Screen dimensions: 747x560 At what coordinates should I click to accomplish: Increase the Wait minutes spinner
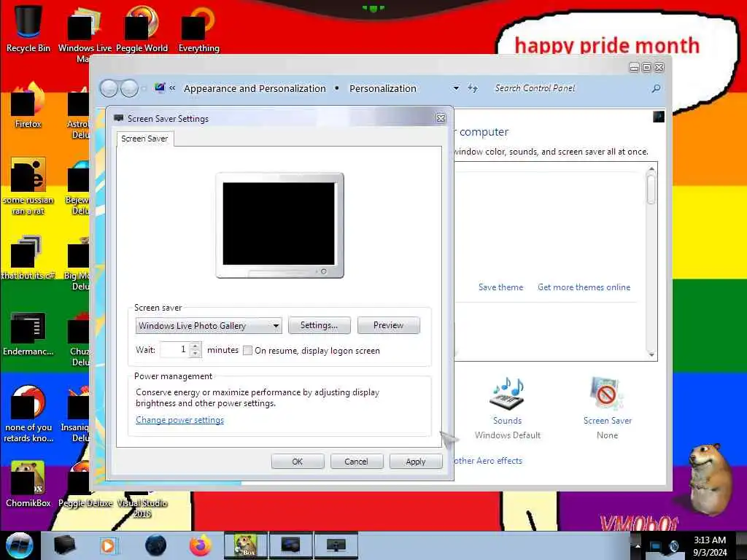[x=195, y=346]
